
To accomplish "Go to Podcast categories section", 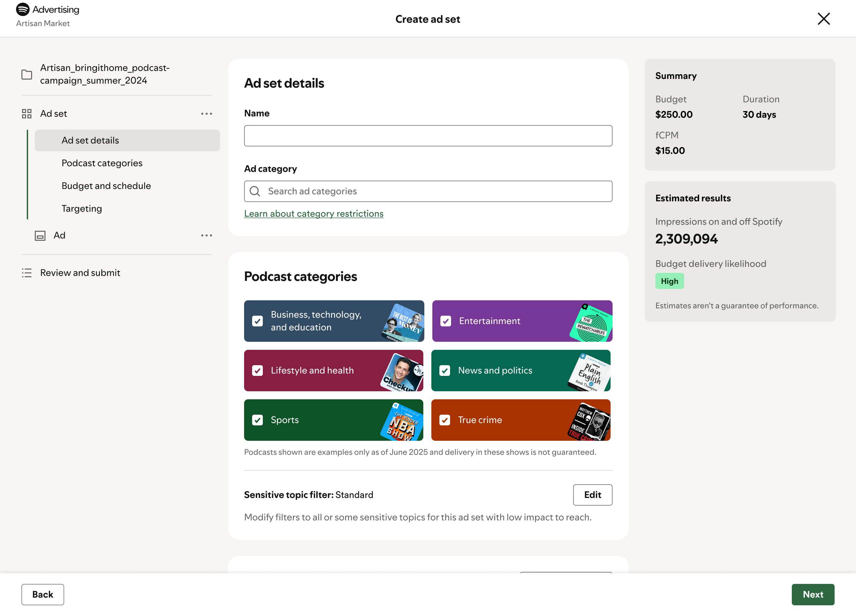I will (102, 163).
